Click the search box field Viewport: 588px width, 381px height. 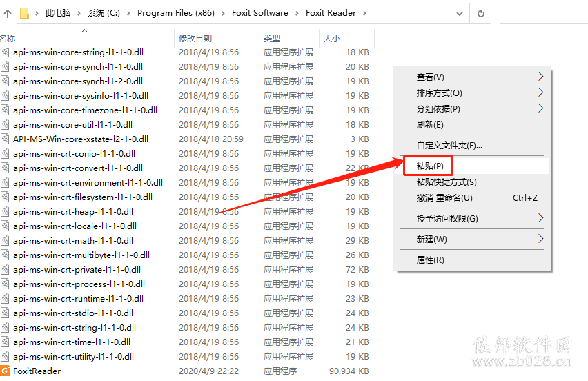(544, 14)
